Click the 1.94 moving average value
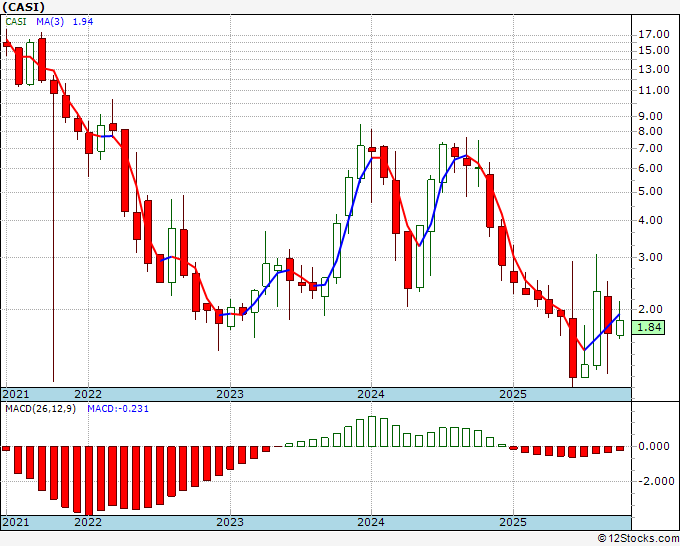 [x=82, y=22]
